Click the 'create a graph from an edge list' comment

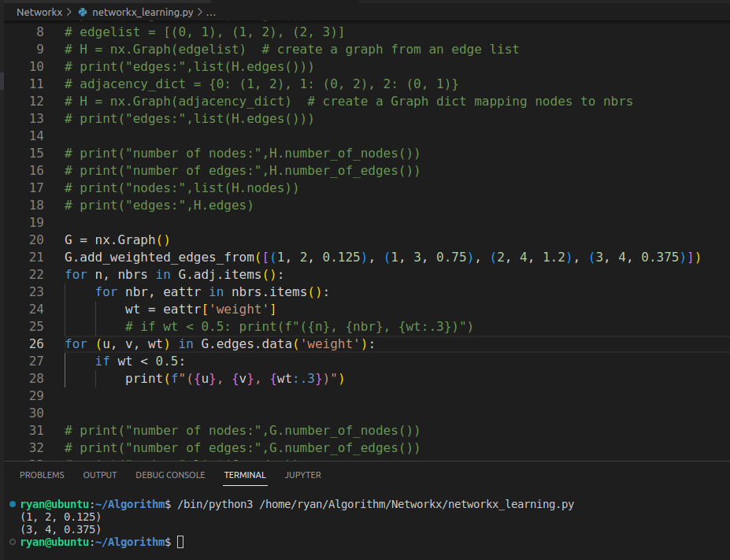click(x=390, y=50)
